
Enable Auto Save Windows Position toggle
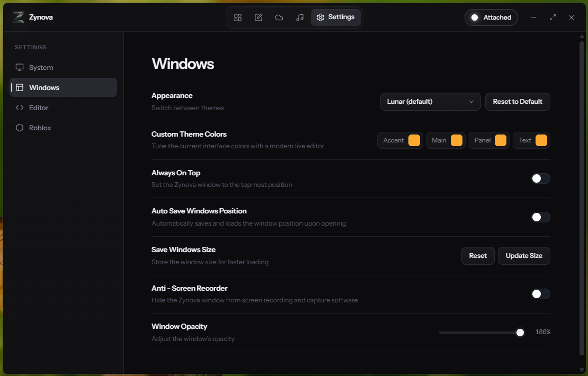pos(540,217)
